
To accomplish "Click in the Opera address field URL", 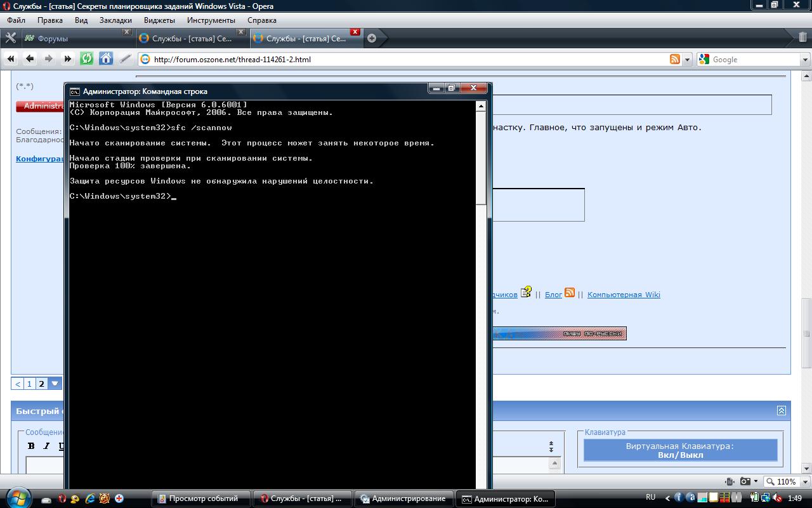I will pyautogui.click(x=411, y=60).
